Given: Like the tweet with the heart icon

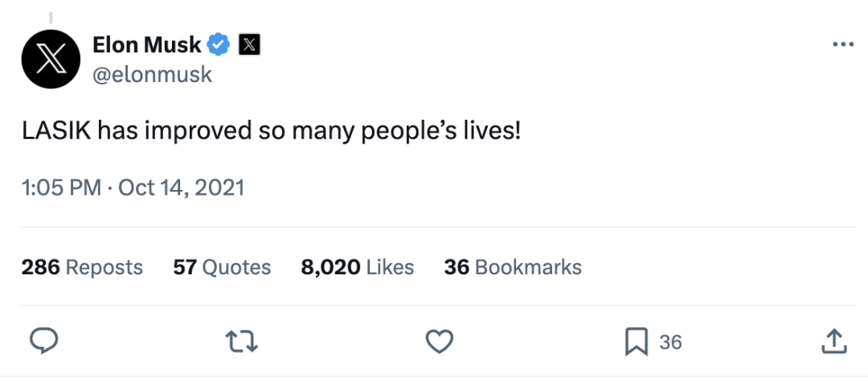Looking at the screenshot, I should tap(440, 341).
